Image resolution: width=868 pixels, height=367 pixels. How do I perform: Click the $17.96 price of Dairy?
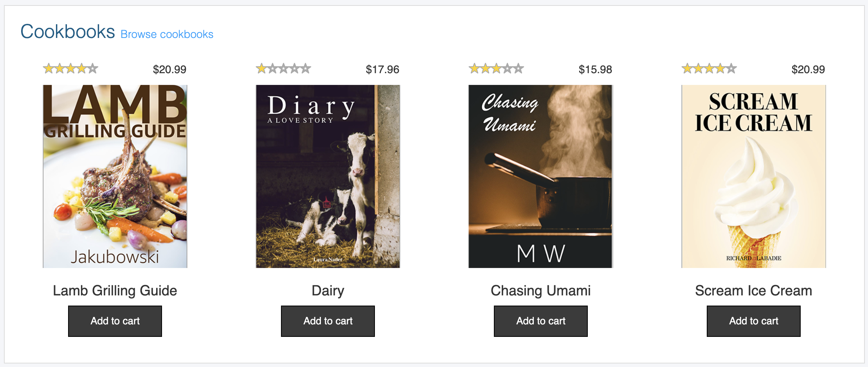382,70
